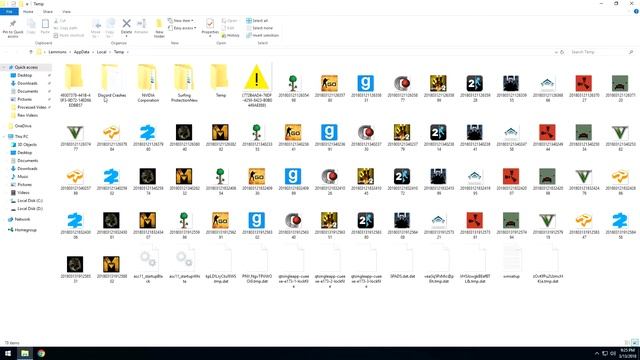Viewport: 640px width, 360px height.
Task: Click the Paste ribbon icon
Action: (x=45, y=27)
